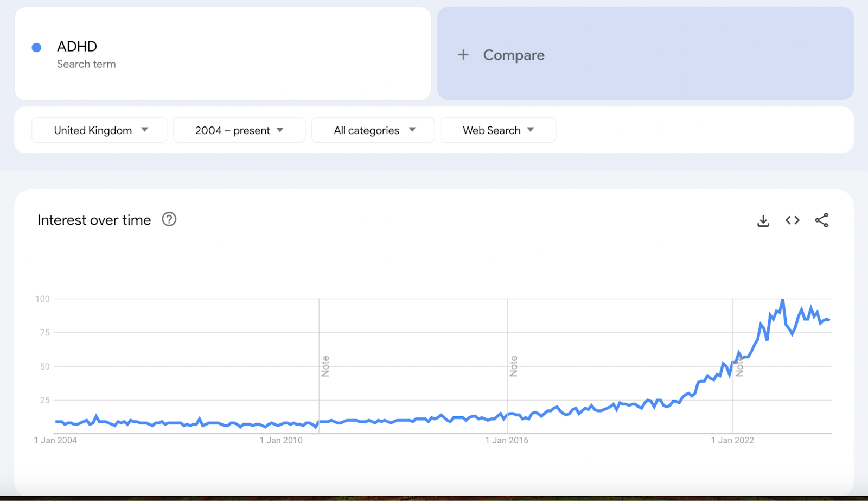Click the plus icon in the Compare box

(464, 54)
